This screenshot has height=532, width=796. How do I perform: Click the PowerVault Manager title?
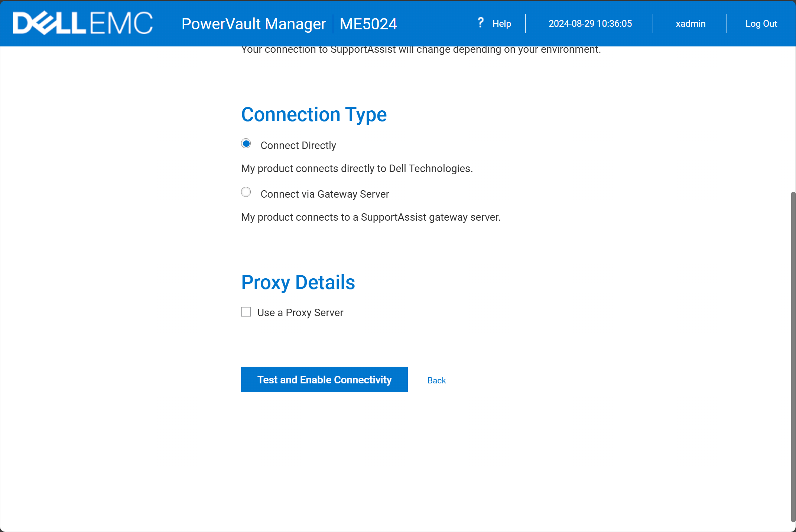tap(254, 24)
